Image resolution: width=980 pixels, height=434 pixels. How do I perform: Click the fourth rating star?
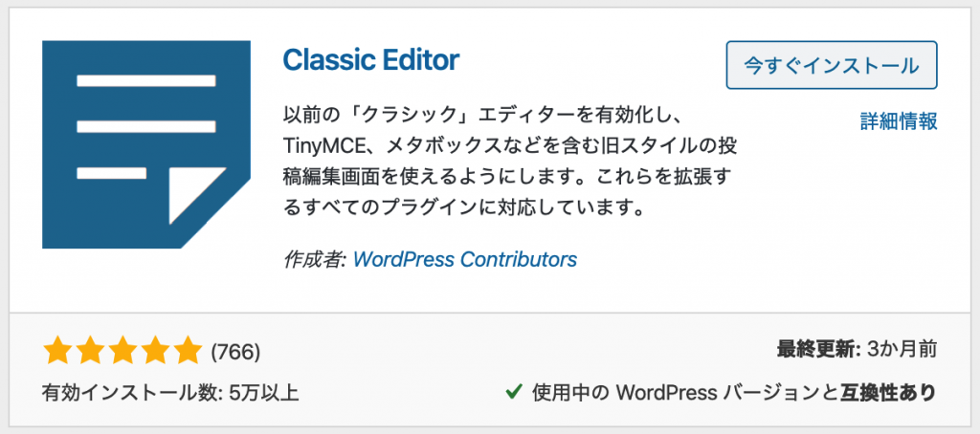click(x=155, y=351)
